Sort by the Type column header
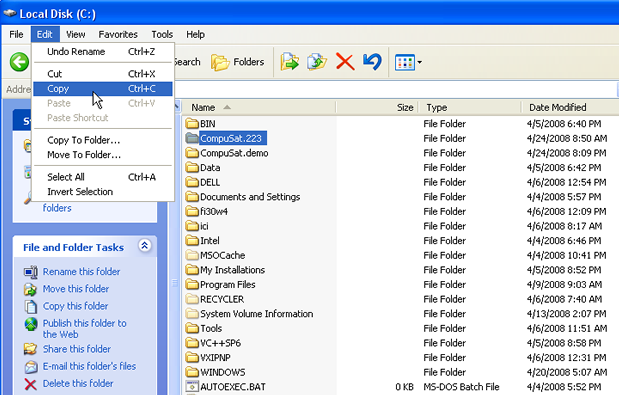 [470, 107]
